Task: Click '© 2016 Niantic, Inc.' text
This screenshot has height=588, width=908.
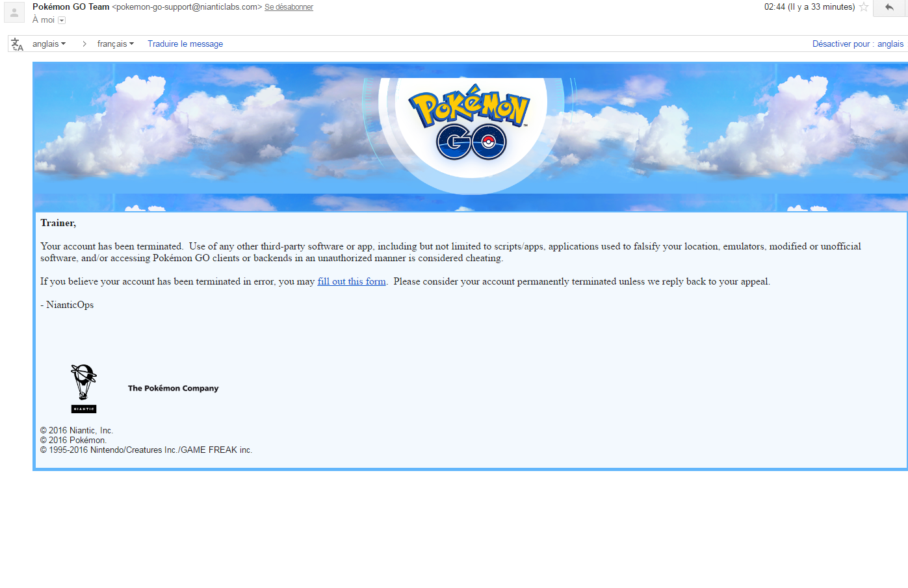Action: pyautogui.click(x=77, y=430)
